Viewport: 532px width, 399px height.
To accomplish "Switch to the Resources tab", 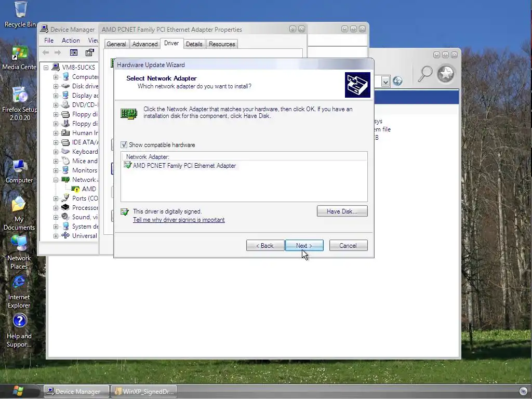I will [222, 44].
